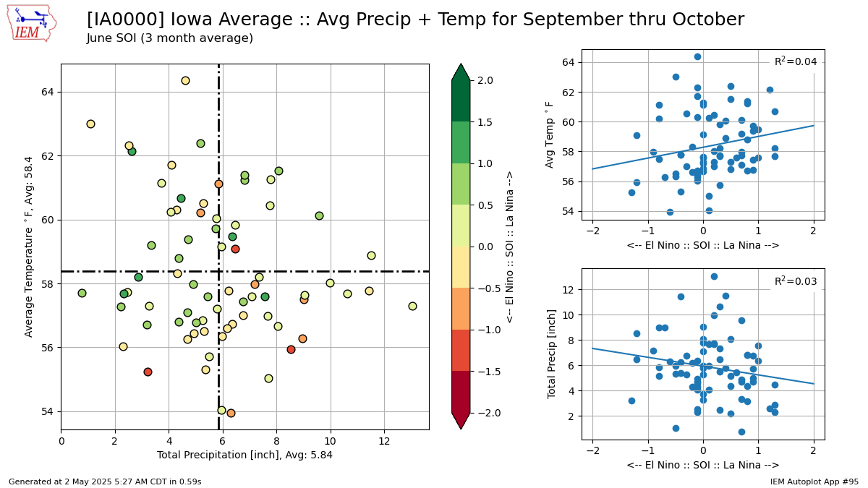Image resolution: width=868 pixels, height=488 pixels.
Task: Click the Total Precipitation x-axis label
Action: tap(244, 455)
